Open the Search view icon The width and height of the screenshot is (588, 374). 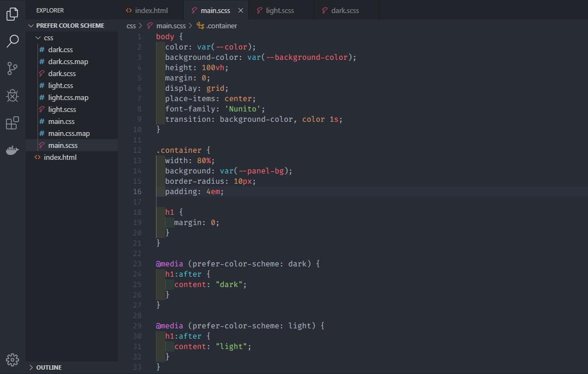(12, 41)
